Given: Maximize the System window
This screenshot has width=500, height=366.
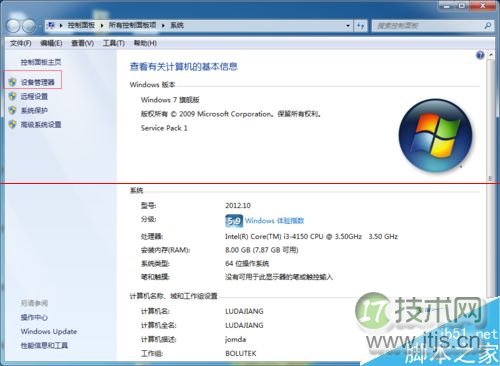Looking at the screenshot, I should (462, 6).
